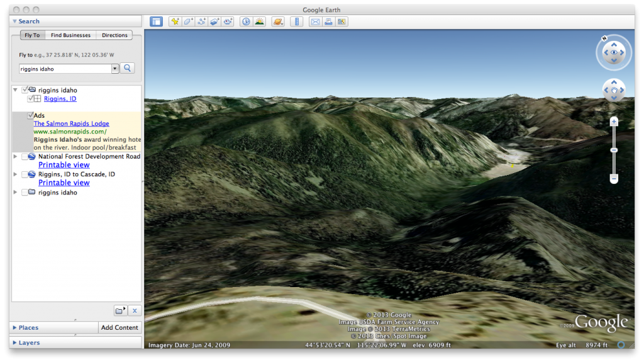Record a tour with camera icon
644x362 pixels.
[x=228, y=22]
